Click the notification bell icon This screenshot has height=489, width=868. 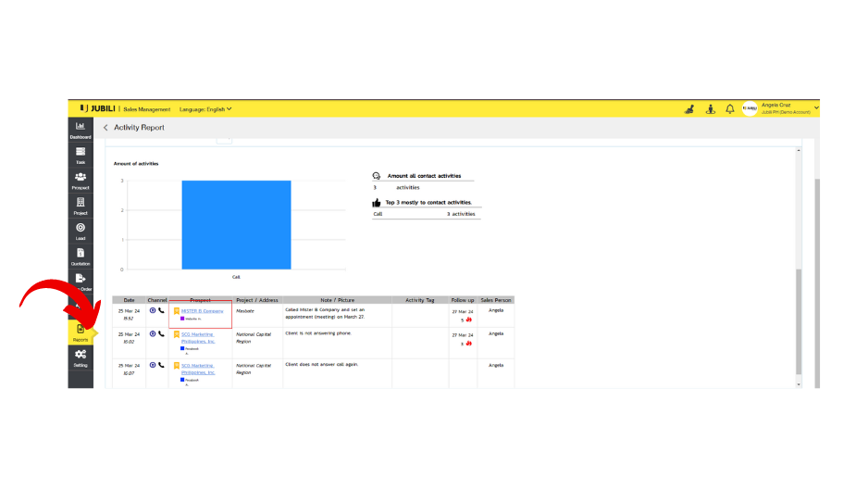pos(729,109)
